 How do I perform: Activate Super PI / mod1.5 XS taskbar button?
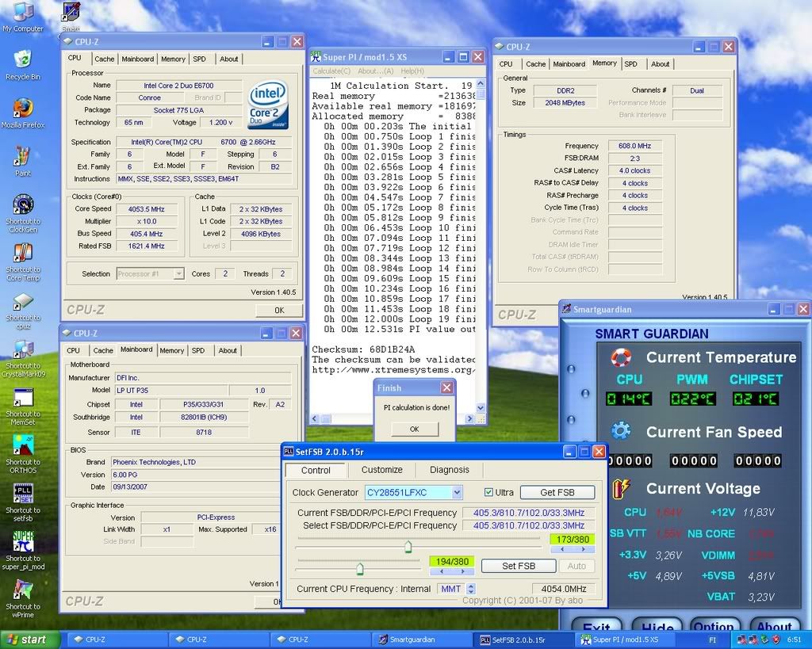click(626, 639)
